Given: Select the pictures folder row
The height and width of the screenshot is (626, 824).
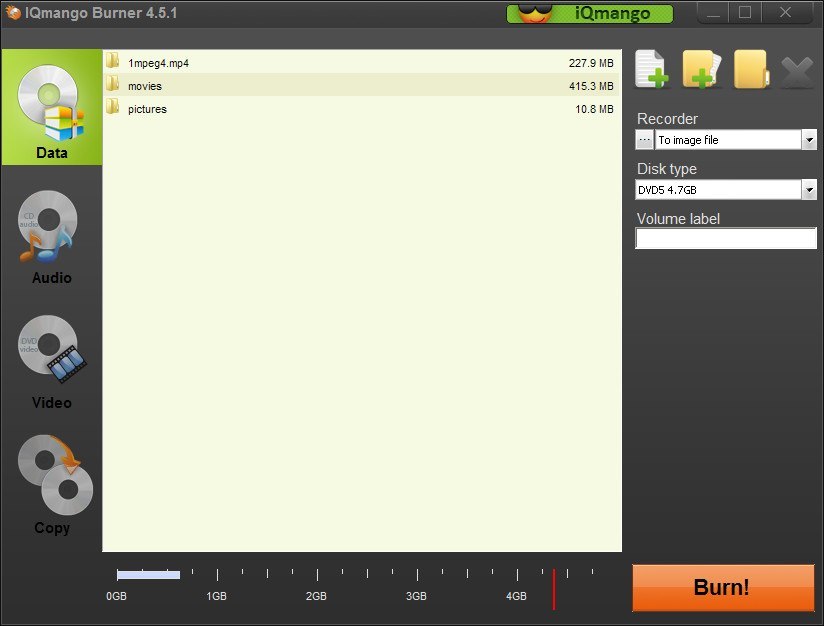Looking at the screenshot, I should [362, 109].
